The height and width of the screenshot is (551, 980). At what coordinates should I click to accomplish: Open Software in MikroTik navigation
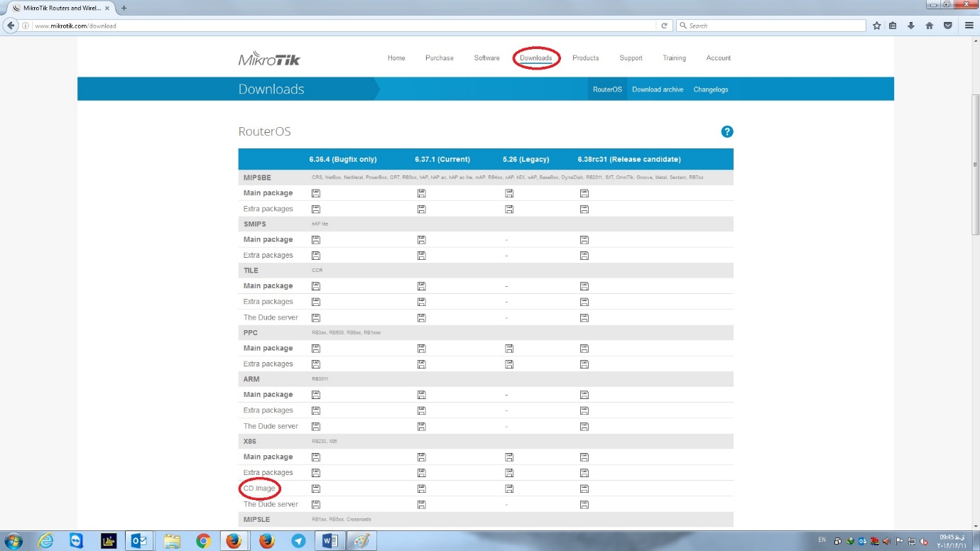[487, 58]
